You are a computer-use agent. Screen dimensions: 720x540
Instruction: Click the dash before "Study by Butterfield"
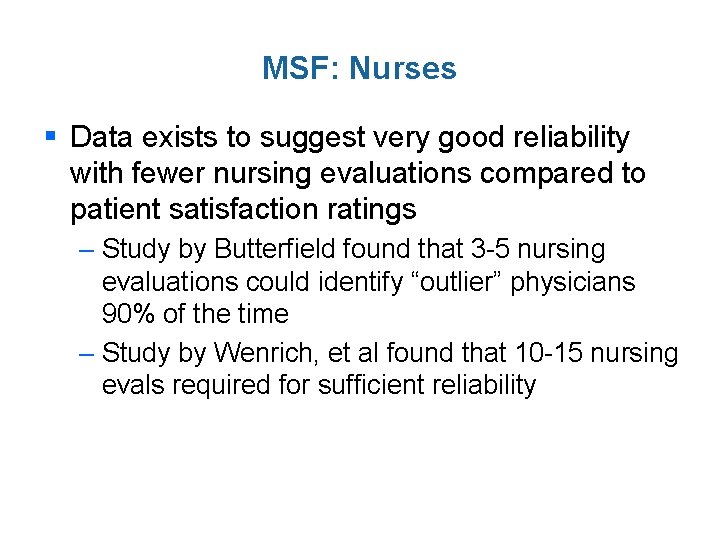(86, 251)
